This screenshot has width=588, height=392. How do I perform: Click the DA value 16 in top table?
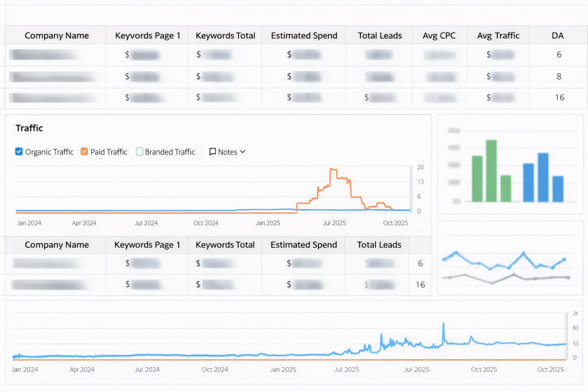pos(559,98)
